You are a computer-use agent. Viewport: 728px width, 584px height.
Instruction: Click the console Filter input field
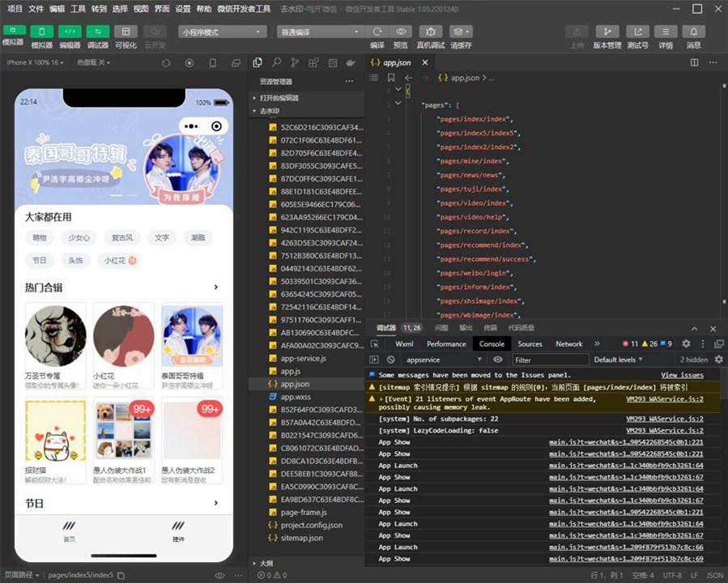(x=550, y=360)
